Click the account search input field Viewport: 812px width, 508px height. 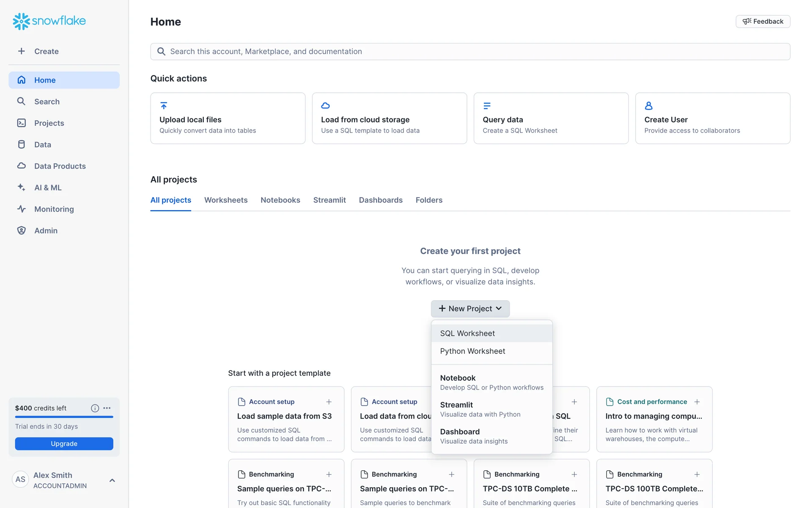pos(470,51)
